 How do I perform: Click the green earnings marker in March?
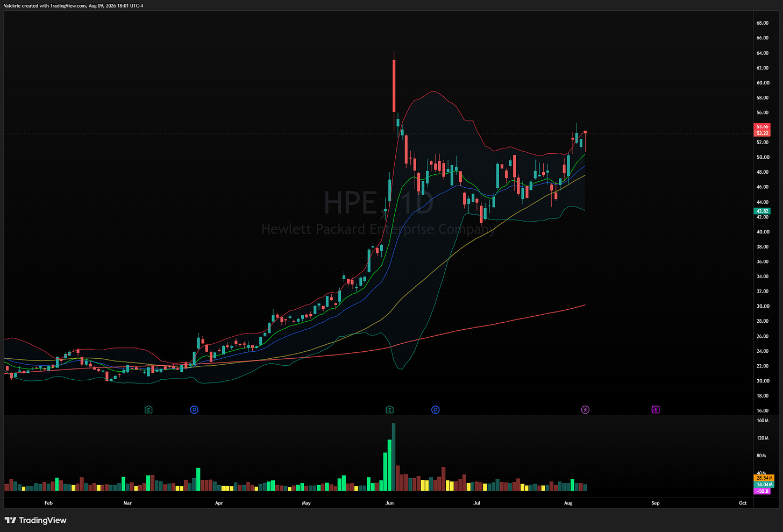148,410
